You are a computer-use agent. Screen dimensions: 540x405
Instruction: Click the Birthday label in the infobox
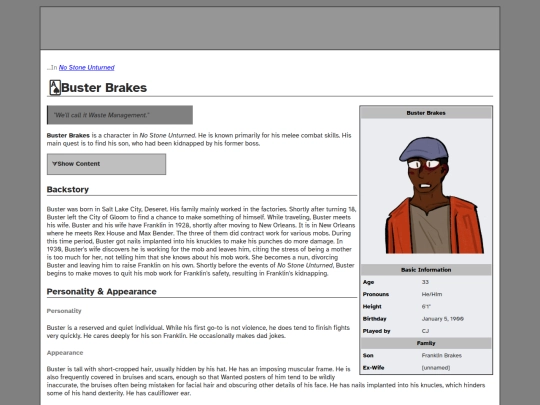pyautogui.click(x=374, y=319)
